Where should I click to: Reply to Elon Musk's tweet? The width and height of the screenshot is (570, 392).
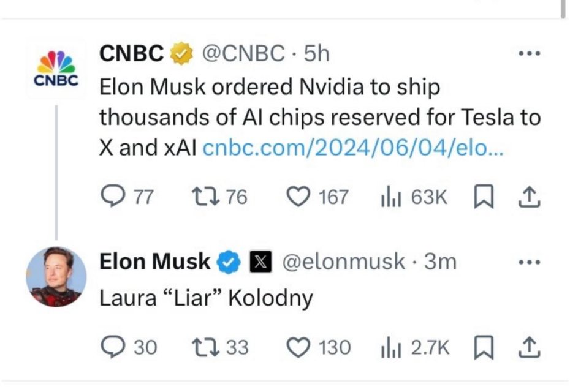tap(112, 348)
